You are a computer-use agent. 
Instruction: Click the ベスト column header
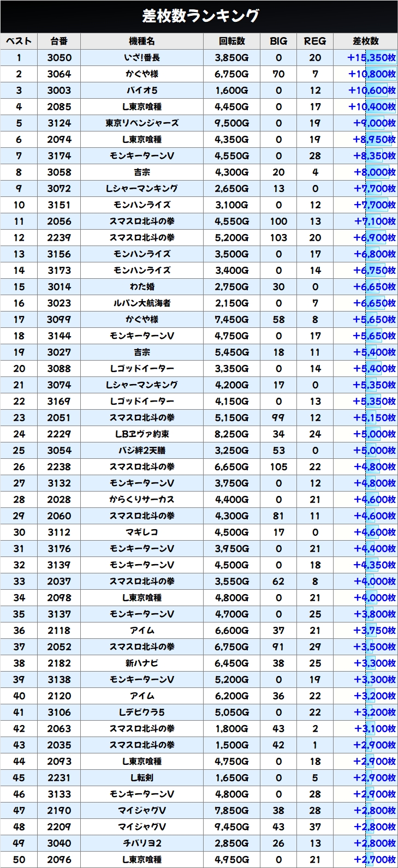point(19,41)
